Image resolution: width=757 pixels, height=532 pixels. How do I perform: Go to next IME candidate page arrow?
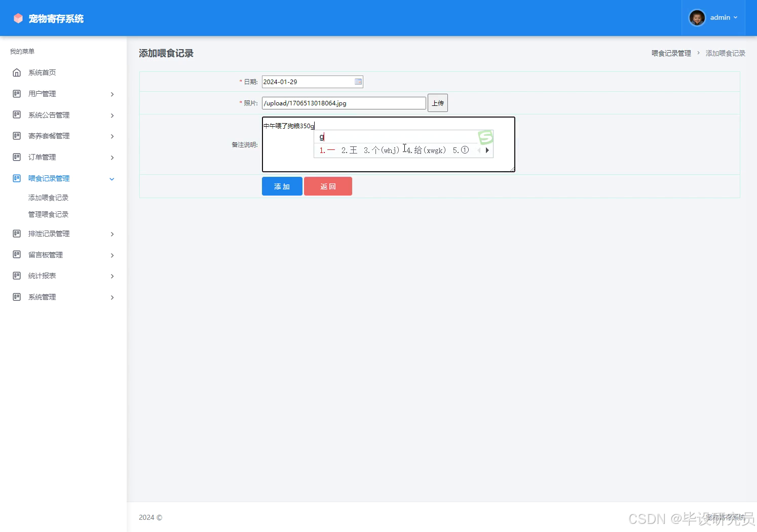(x=487, y=150)
